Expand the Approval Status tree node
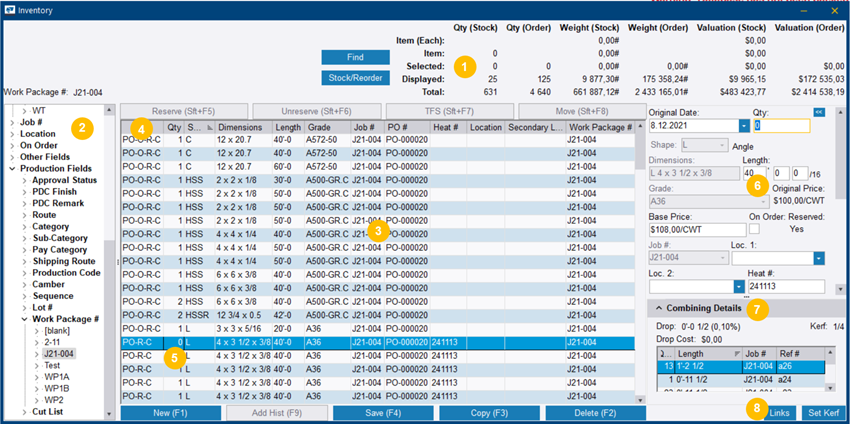The width and height of the screenshot is (850, 424). [x=24, y=180]
